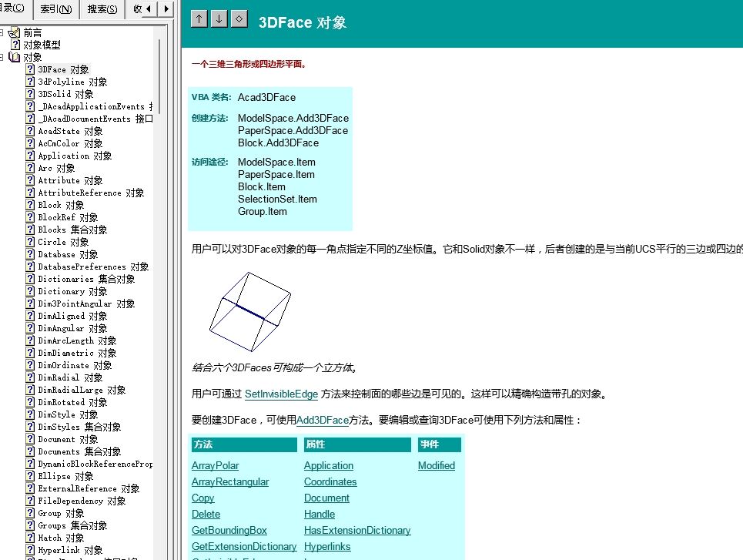Click the right scroll arrow on the tab bar
The height and width of the screenshot is (560, 743).
[166, 9]
